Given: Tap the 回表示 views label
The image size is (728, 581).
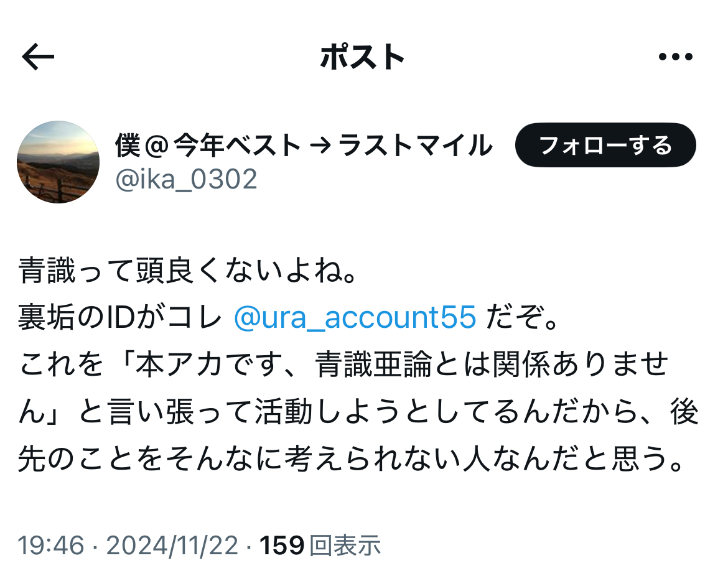Looking at the screenshot, I should pyautogui.click(x=345, y=546).
